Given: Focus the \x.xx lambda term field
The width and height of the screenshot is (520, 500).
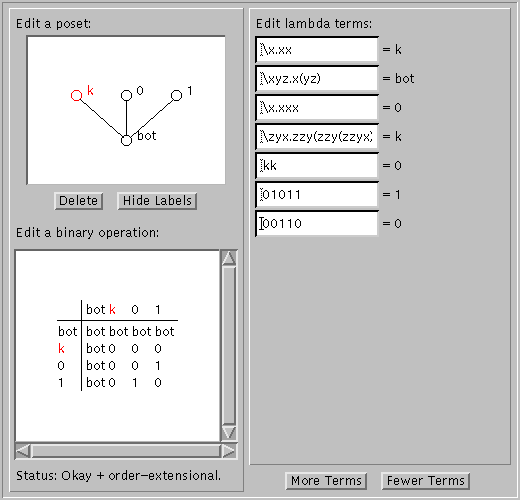Looking at the screenshot, I should click(x=317, y=50).
